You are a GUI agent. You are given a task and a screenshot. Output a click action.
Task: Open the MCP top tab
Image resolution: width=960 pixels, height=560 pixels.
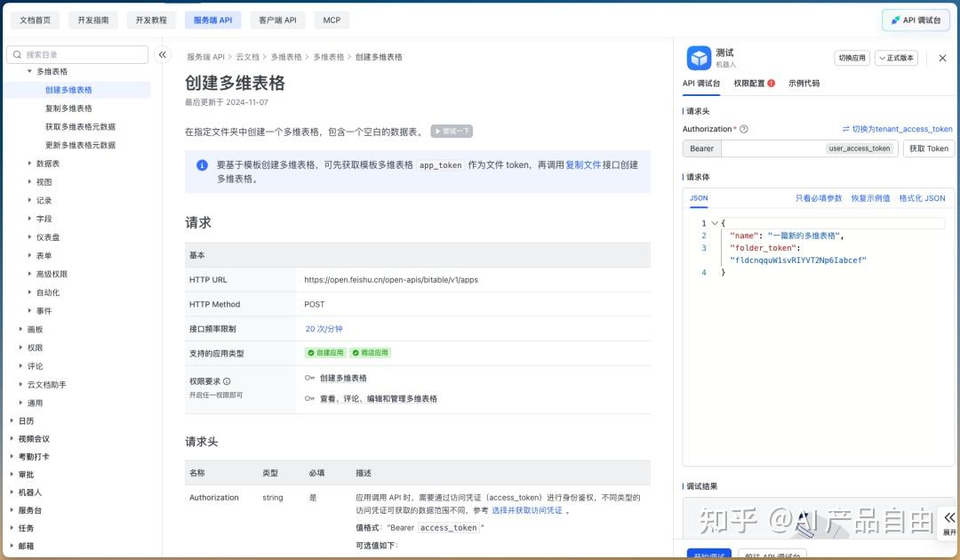click(x=332, y=20)
